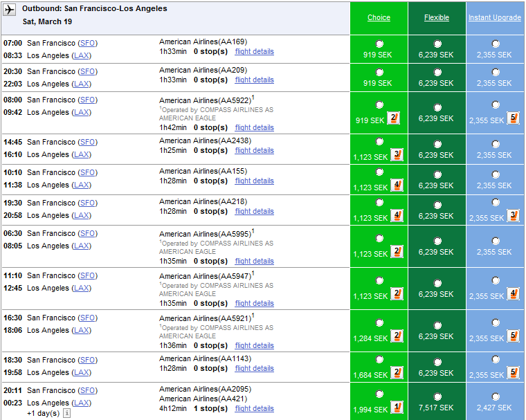Open flight details for AA169

coord(254,52)
